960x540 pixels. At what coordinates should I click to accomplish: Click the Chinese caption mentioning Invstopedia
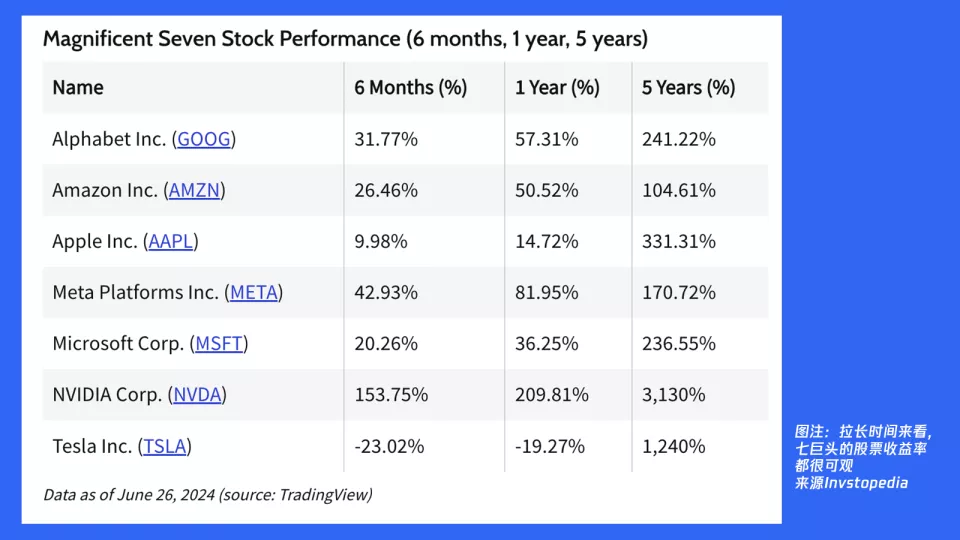(863, 457)
